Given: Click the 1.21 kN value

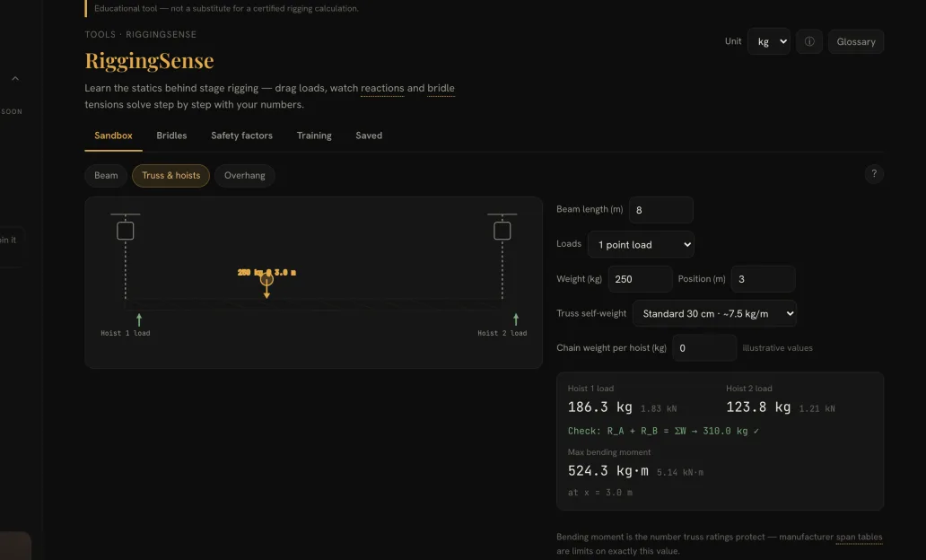Looking at the screenshot, I should coord(817,408).
